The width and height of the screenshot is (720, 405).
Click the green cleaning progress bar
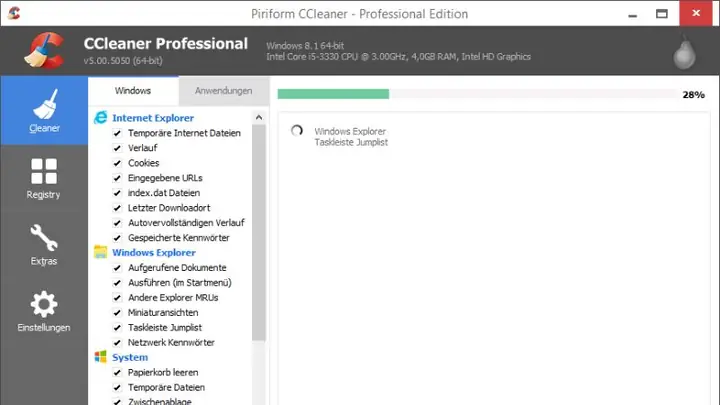333,94
